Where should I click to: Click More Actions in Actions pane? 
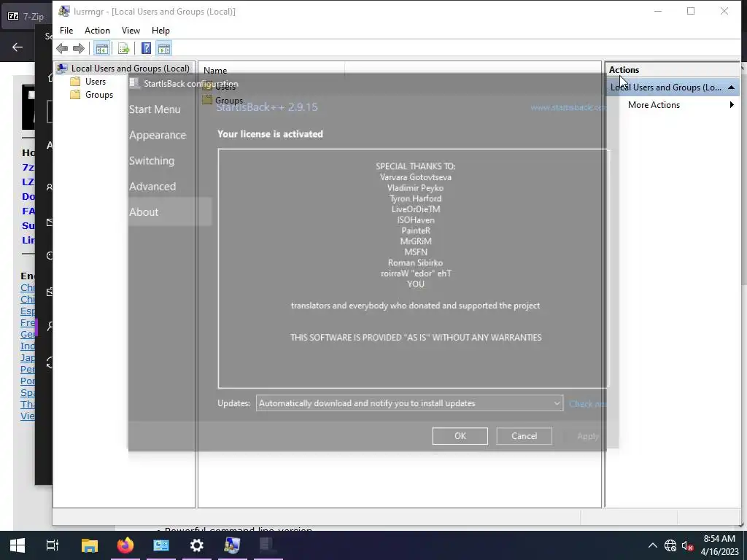coord(654,105)
